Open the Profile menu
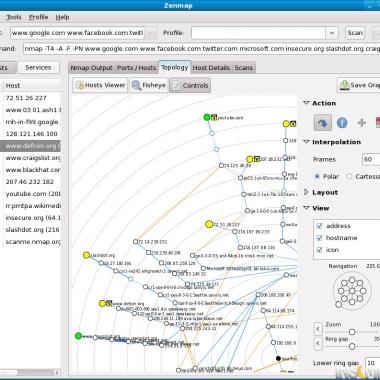 (38, 17)
